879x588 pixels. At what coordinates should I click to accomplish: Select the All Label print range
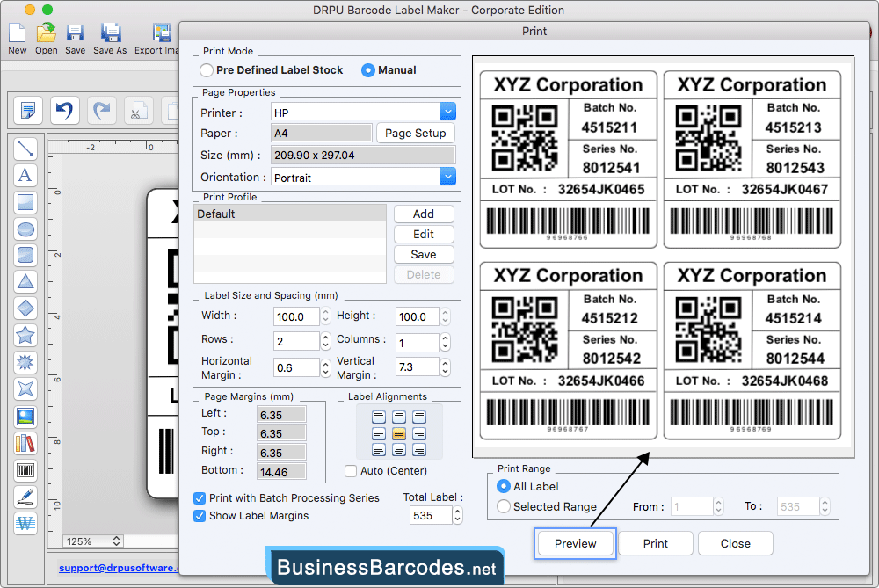tap(504, 486)
